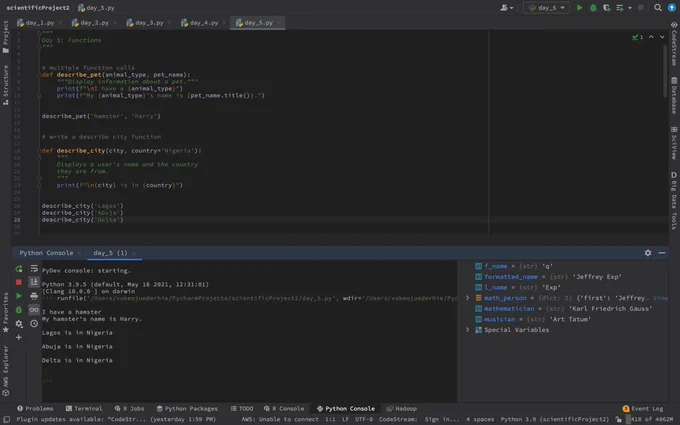Open the Database side panel
This screenshot has height=425, width=680.
(x=674, y=95)
